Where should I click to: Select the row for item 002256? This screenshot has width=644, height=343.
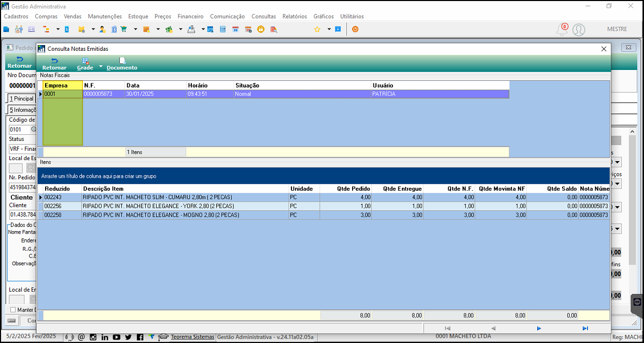(324, 206)
